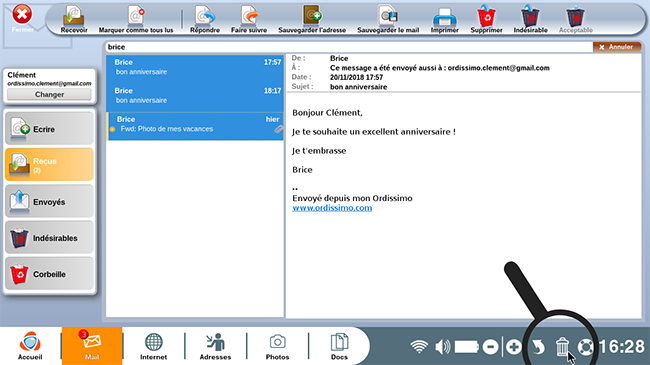Mark all as read with Marquer comme tous lus
The image size is (650, 365).
[x=136, y=19]
